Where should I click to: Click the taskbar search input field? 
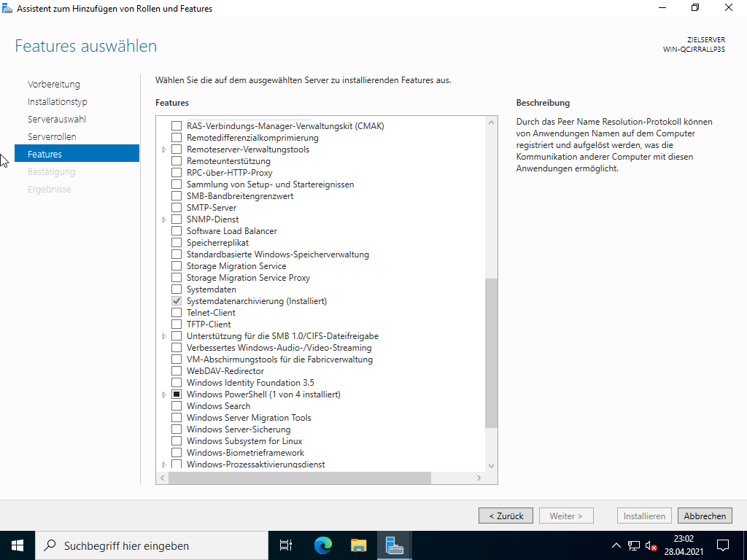tap(152, 545)
